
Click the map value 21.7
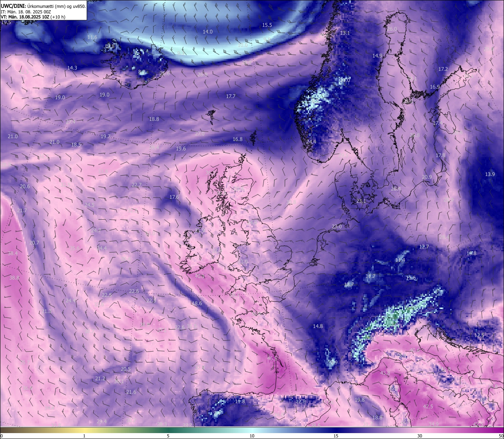point(22,211)
